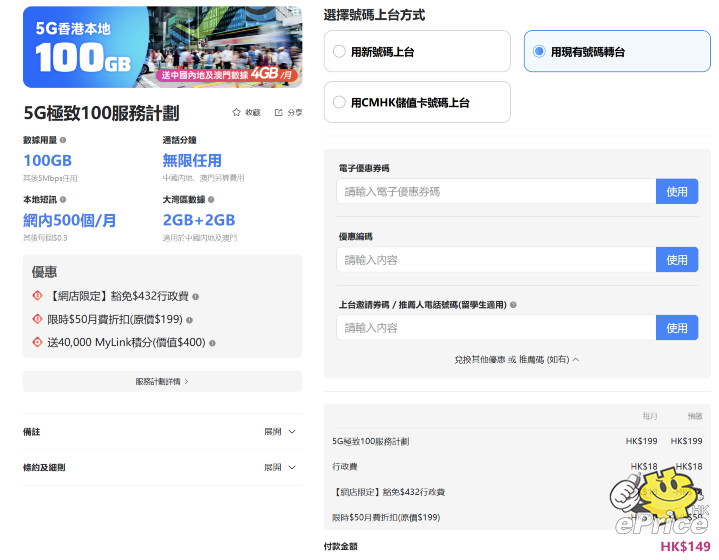Viewport: 719px width, 560px height.
Task: Click the 100GB data allowance value
Action: click(x=48, y=161)
